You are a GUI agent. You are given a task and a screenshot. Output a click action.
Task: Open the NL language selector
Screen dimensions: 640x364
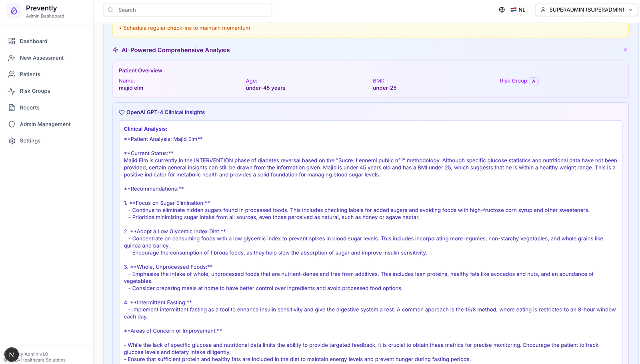point(518,10)
